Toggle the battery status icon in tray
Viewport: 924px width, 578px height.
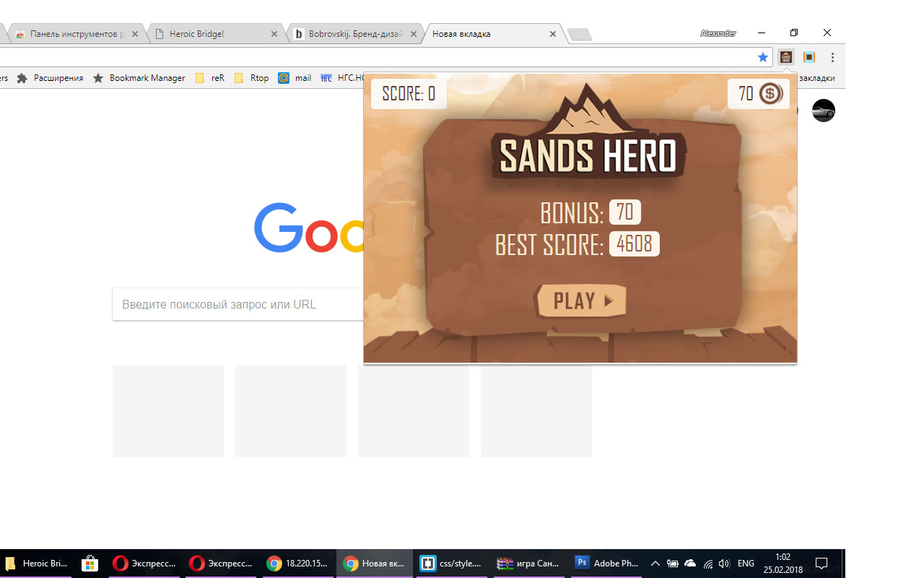click(x=672, y=564)
